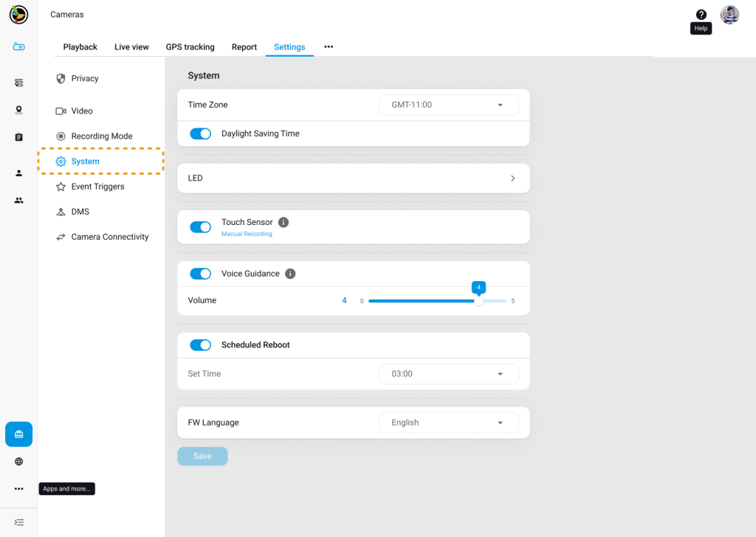Select the single person icon in the sidebar

point(18,173)
